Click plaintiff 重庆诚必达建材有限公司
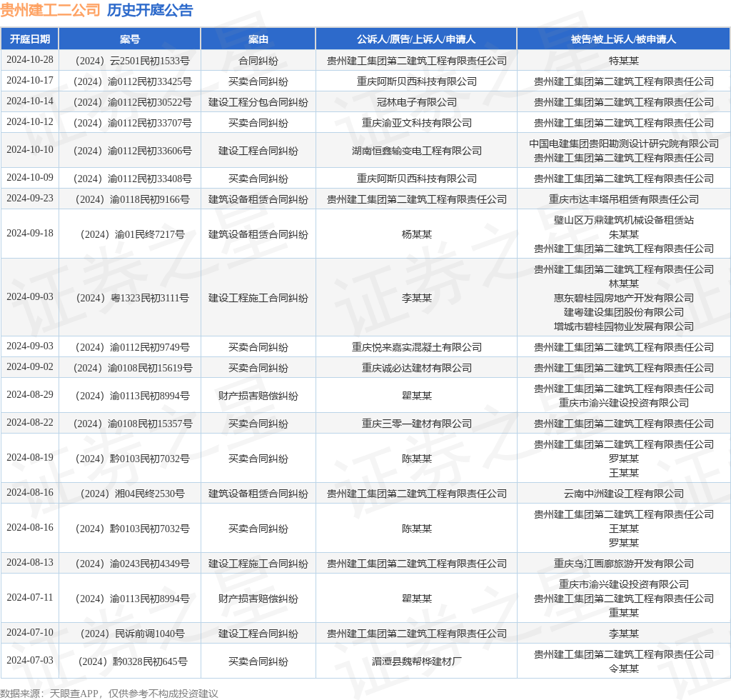The height and width of the screenshot is (700, 731). [416, 368]
